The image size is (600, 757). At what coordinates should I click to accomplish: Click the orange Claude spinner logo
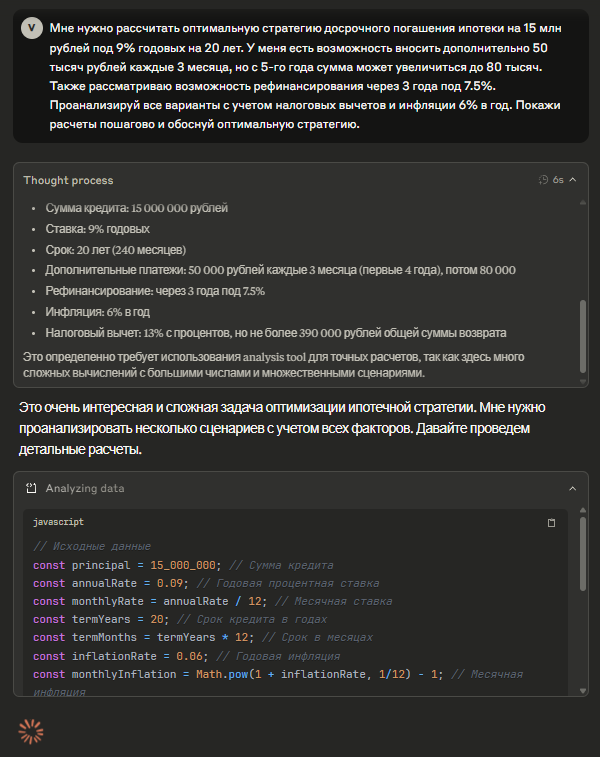tap(31, 731)
